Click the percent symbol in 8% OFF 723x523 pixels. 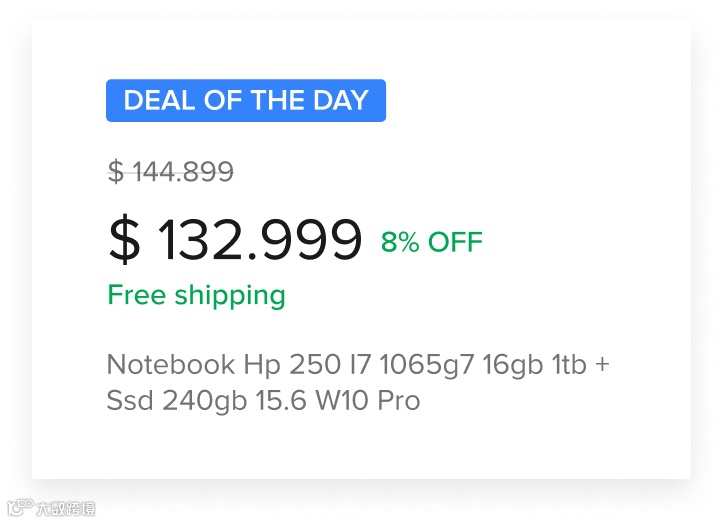coord(409,242)
